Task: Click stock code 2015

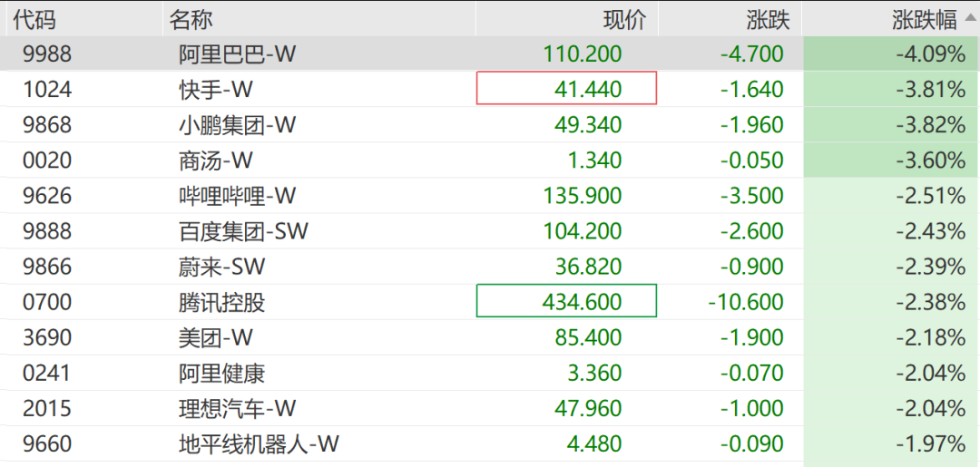Action: point(47,410)
